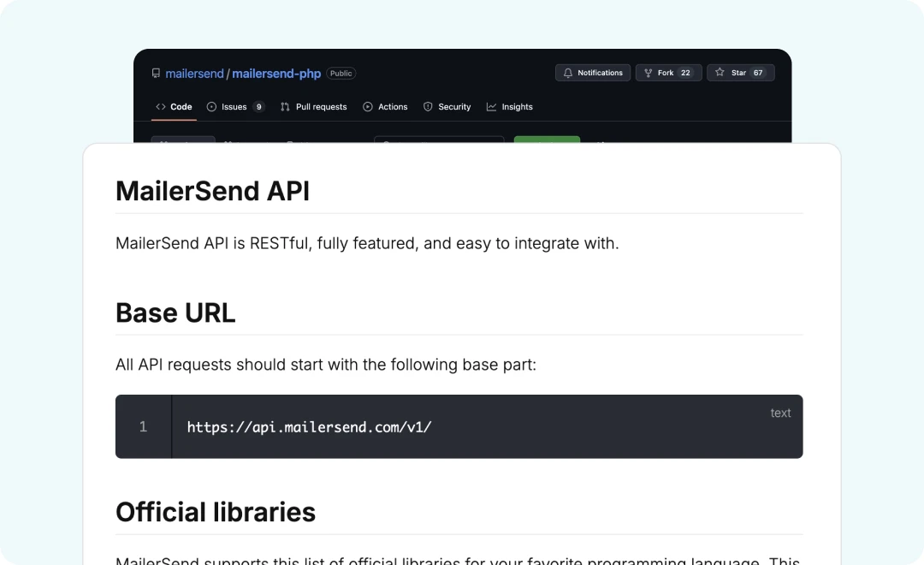The width and height of the screenshot is (924, 565).
Task: Click the https://api.mailersend.com/v1/ code line
Action: coord(310,427)
